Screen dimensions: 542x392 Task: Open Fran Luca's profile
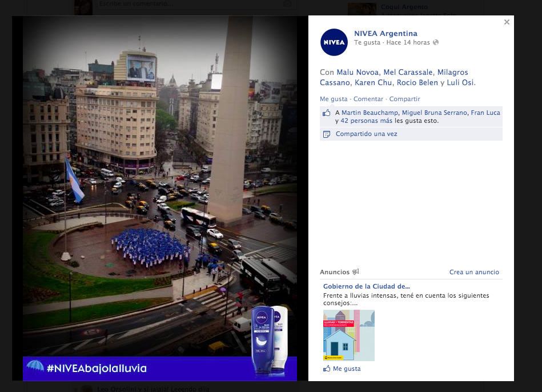pyautogui.click(x=485, y=113)
